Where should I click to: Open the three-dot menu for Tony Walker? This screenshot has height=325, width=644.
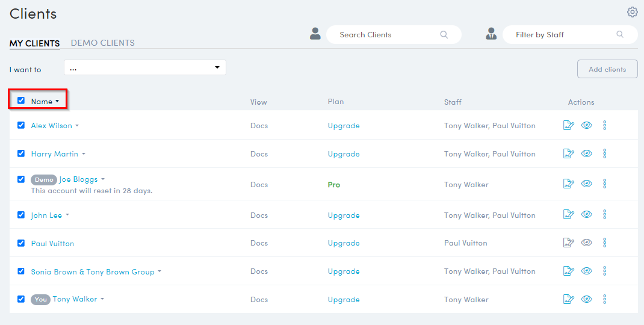605,299
